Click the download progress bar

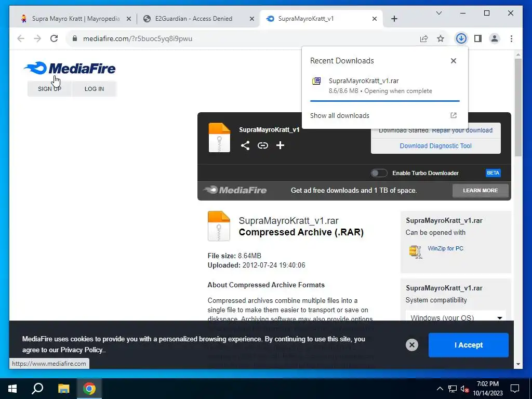[385, 101]
